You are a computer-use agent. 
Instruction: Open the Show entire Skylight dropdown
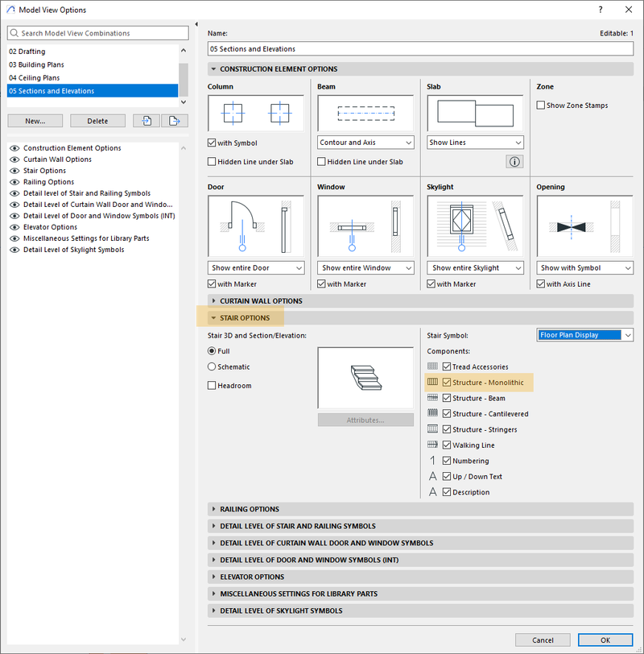(x=475, y=267)
